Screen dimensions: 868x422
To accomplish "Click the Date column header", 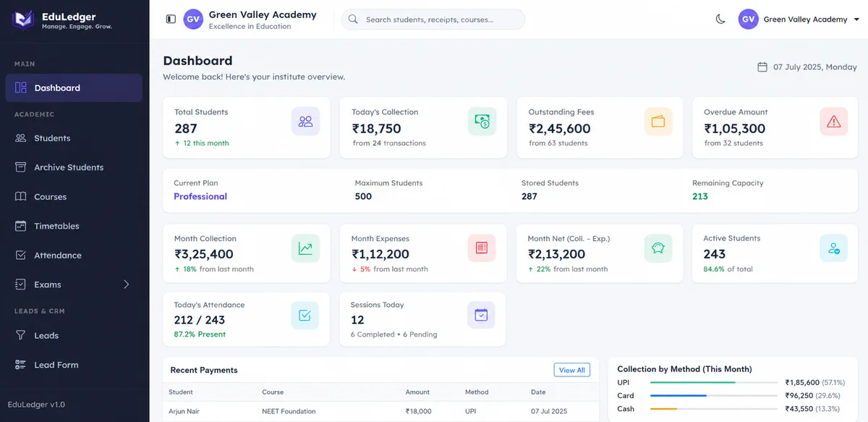I will tap(538, 392).
